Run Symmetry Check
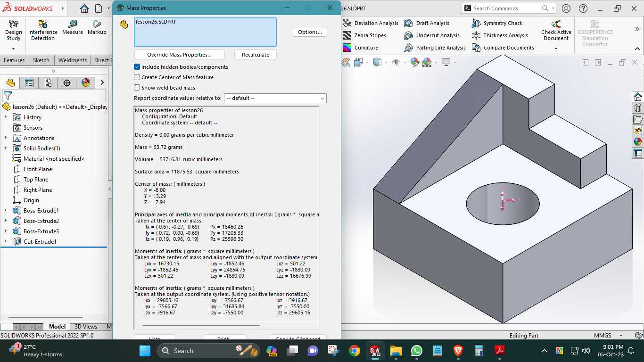This screenshot has width=644, height=362. click(497, 23)
